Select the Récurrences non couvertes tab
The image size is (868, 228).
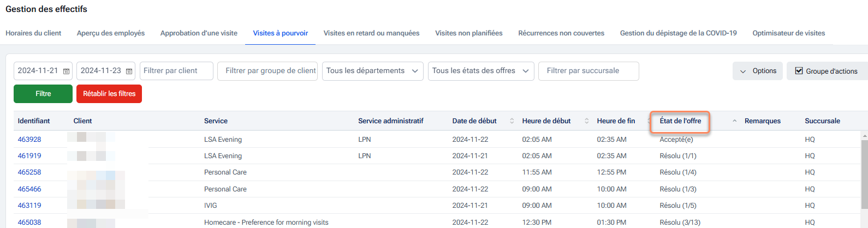[561, 33]
